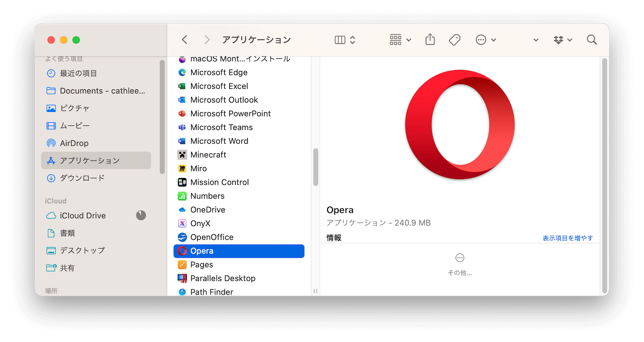Open 共有 in sidebar

96,268
